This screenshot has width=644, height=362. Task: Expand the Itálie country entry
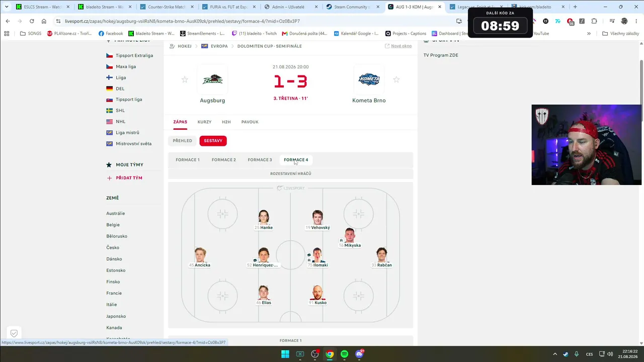coord(112,305)
